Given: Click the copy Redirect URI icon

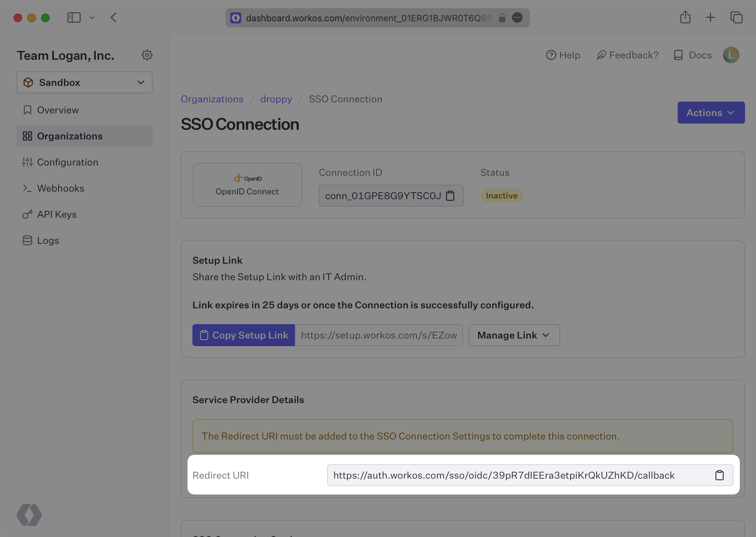Looking at the screenshot, I should 720,476.
